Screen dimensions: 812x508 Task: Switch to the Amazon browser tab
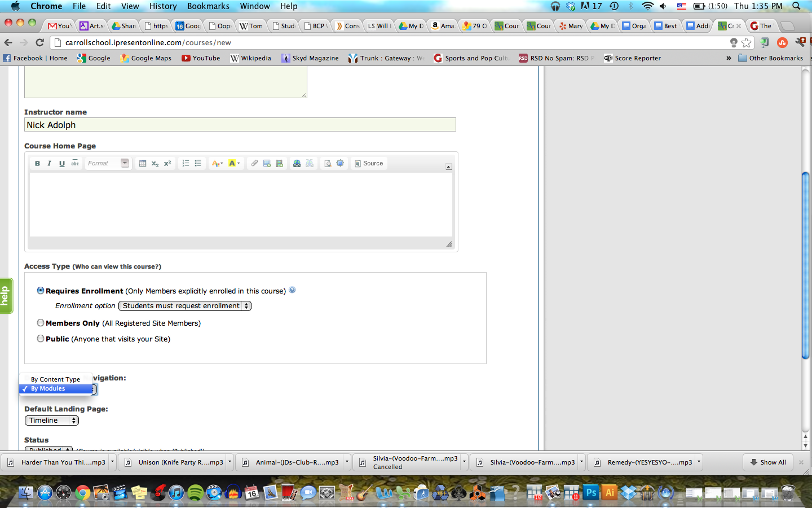point(443,26)
